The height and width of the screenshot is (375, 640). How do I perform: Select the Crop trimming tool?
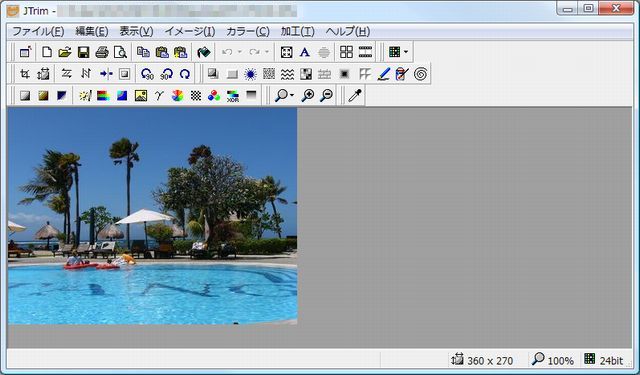coord(25,74)
